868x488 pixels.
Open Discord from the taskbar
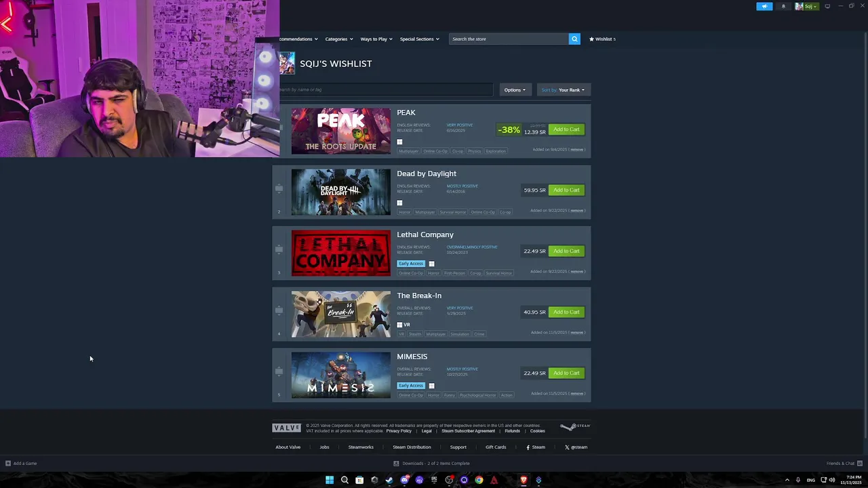[x=404, y=480]
